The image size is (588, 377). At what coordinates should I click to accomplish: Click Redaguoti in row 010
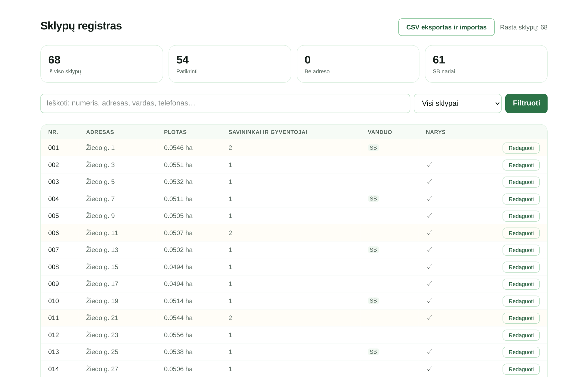521,301
